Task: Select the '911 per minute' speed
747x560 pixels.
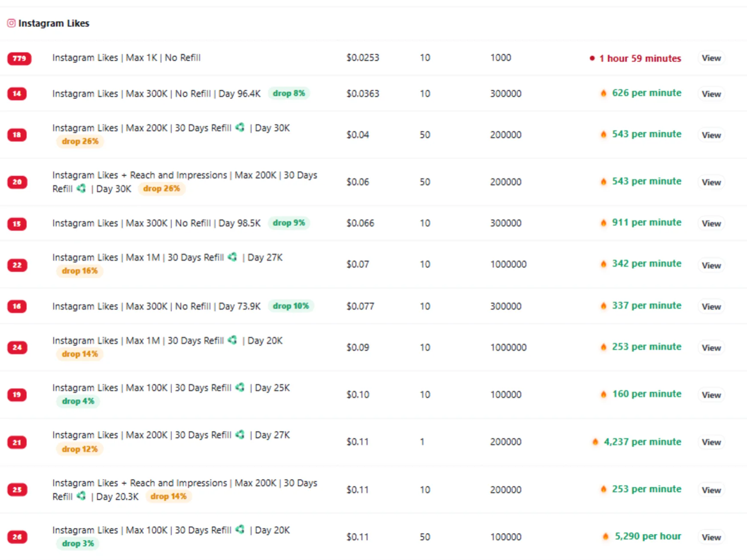Action: point(647,223)
